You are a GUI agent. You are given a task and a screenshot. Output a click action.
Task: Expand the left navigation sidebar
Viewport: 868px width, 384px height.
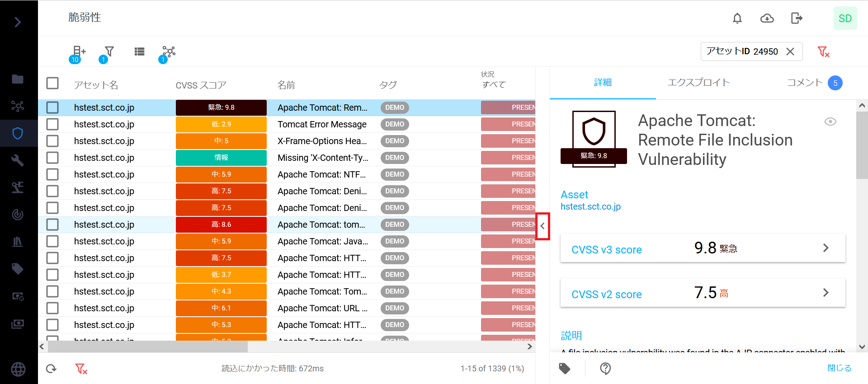18,22
